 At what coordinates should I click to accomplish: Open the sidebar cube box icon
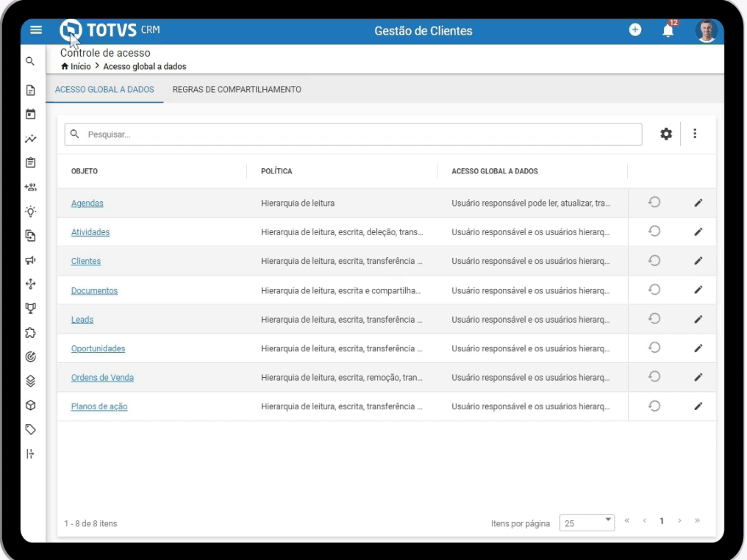[x=30, y=405]
